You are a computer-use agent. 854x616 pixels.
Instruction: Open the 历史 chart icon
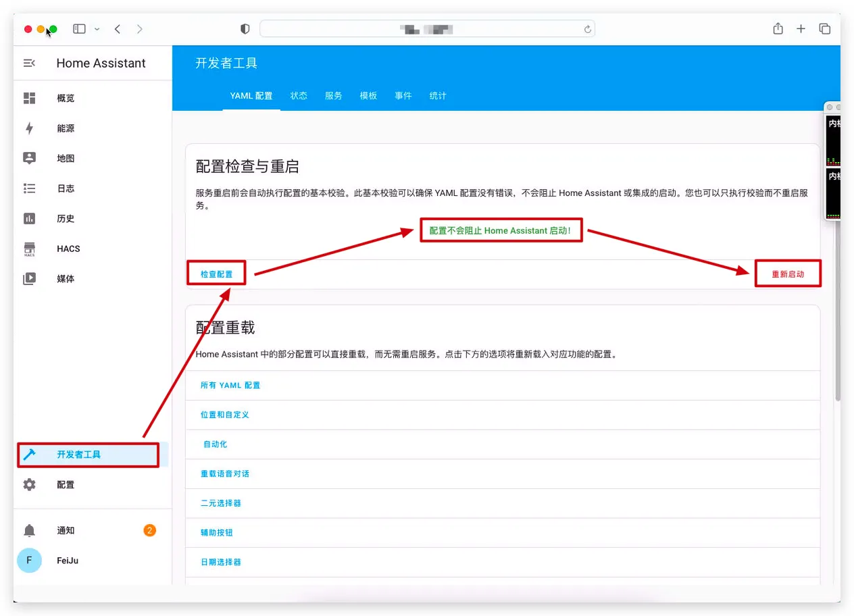click(29, 219)
